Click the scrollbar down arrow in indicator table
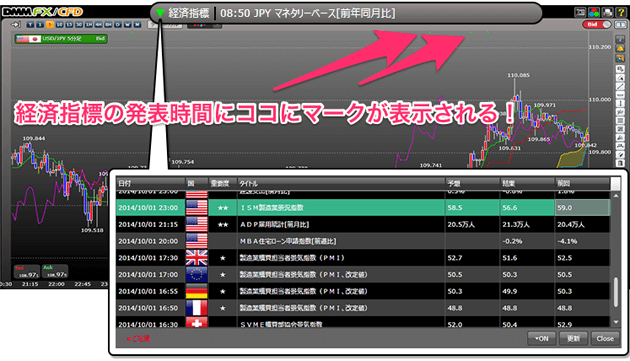 click(x=616, y=322)
